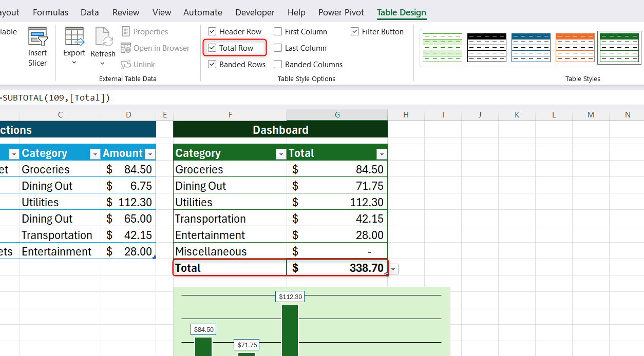Open the Automate tab

pyautogui.click(x=203, y=12)
